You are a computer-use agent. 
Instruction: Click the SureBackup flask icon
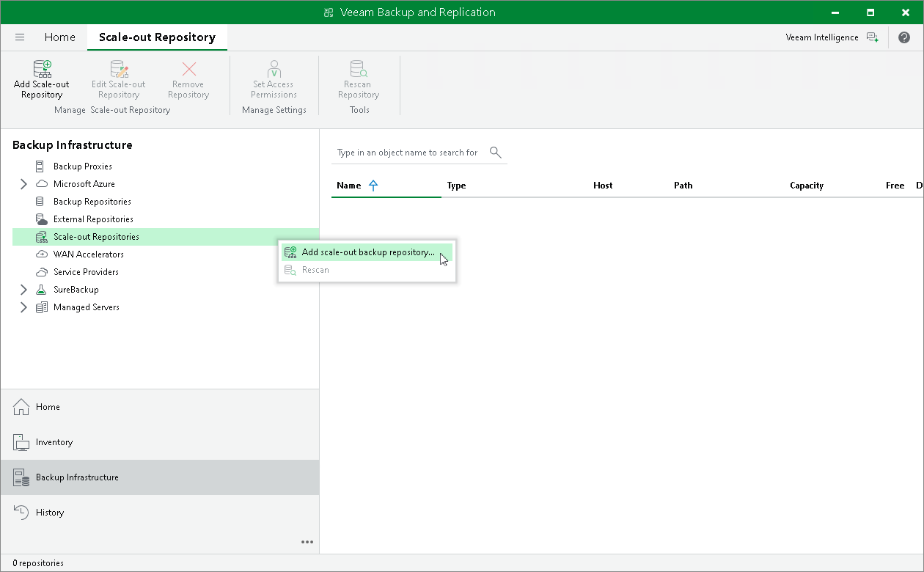pos(41,290)
